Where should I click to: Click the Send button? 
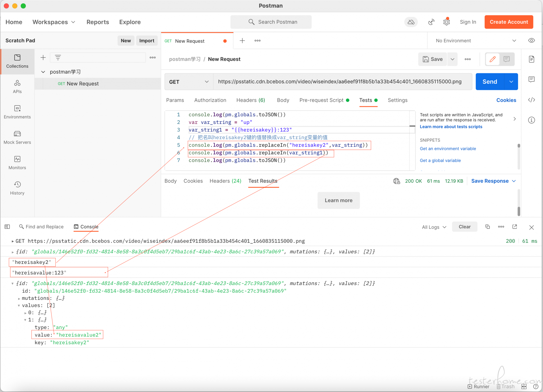click(x=490, y=82)
